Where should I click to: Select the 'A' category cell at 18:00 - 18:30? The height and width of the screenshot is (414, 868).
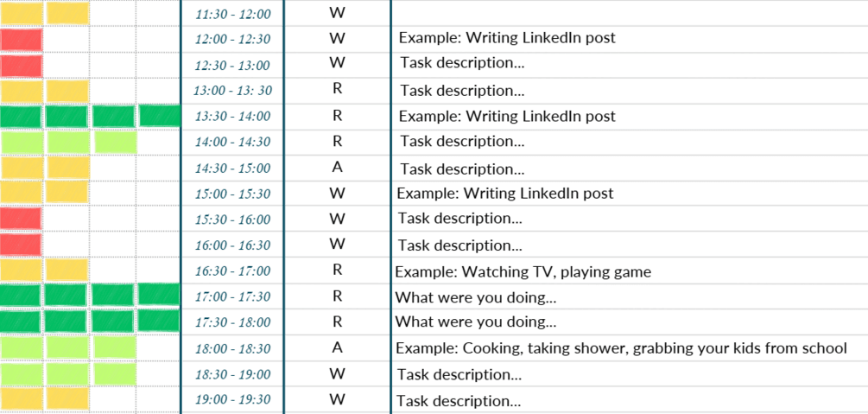coord(337,347)
